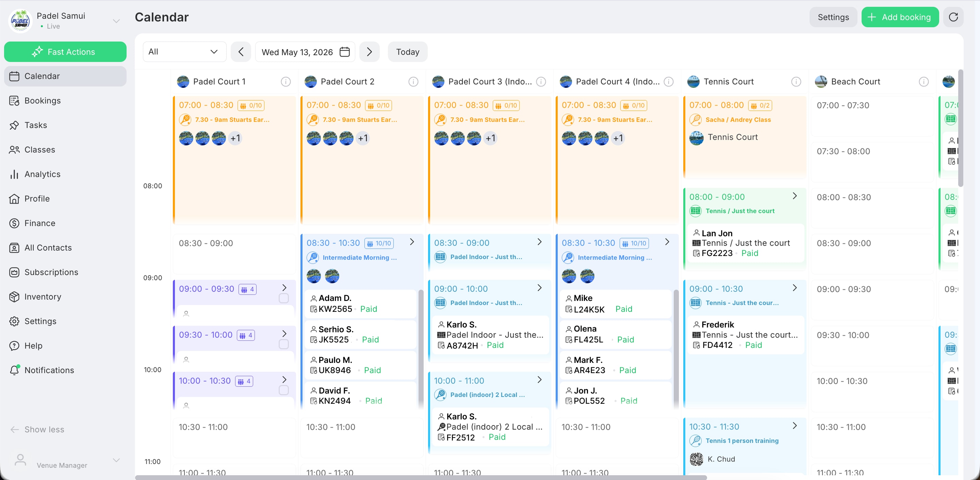Screen dimensions: 980x480
Task: Open calendar Settings button in header
Action: pyautogui.click(x=833, y=17)
